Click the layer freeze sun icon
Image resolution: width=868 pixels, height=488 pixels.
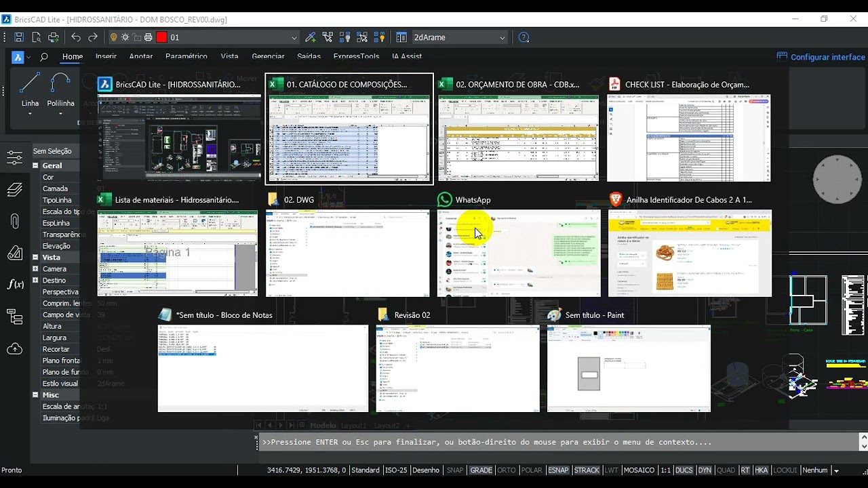pos(125,37)
